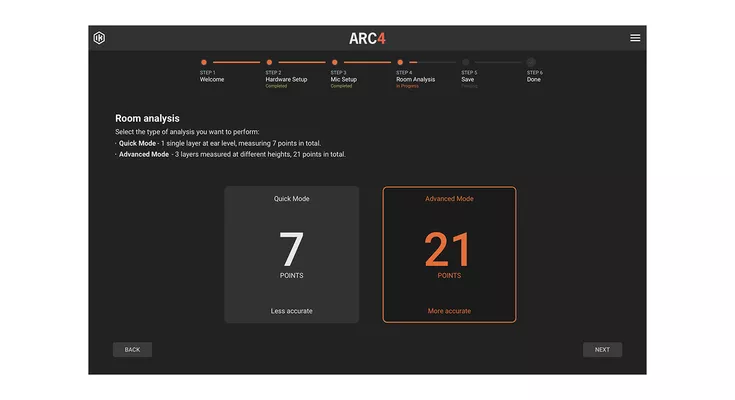
Task: Select the Mic Setup step dot
Action: [335, 62]
